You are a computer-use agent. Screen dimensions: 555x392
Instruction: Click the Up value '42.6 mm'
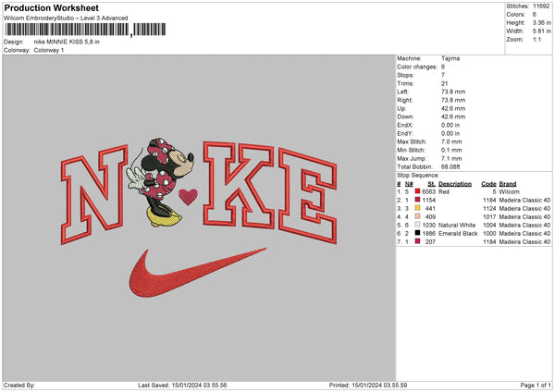453,108
